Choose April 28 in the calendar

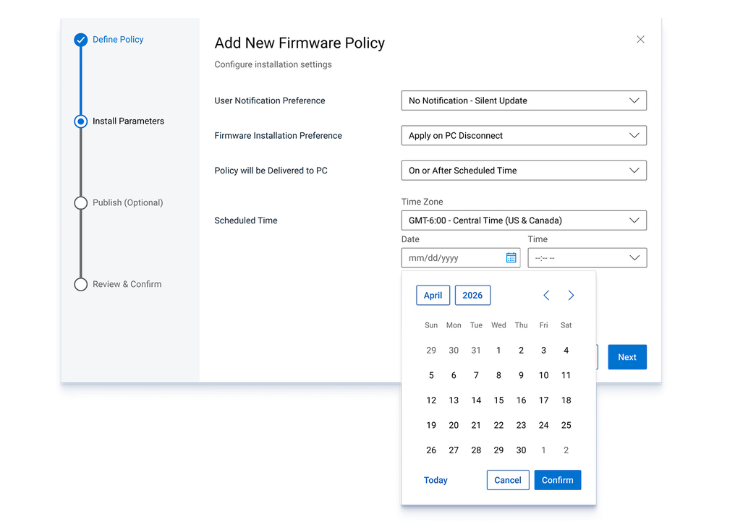(x=476, y=450)
